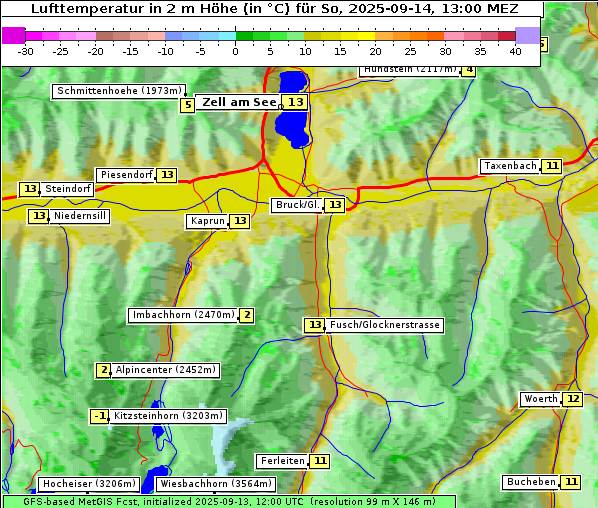This screenshot has width=598, height=508.
Task: Select the Steindorf label
Action: 67,189
